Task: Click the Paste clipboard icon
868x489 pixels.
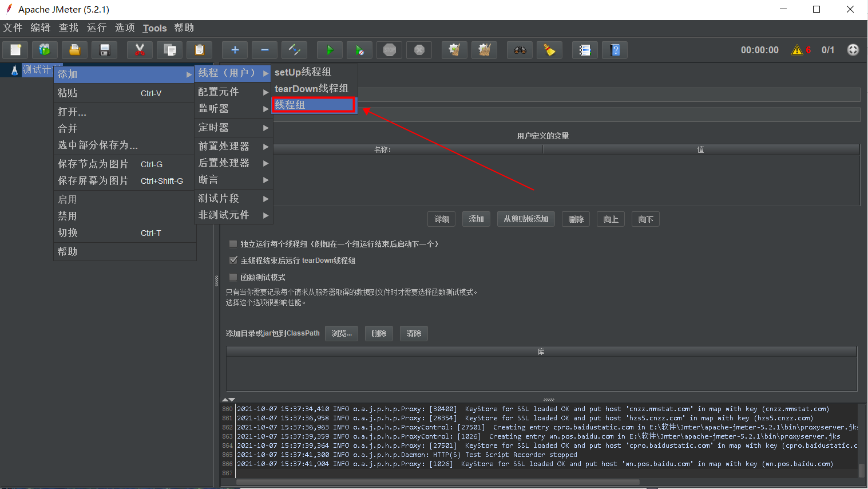Action: pos(199,50)
